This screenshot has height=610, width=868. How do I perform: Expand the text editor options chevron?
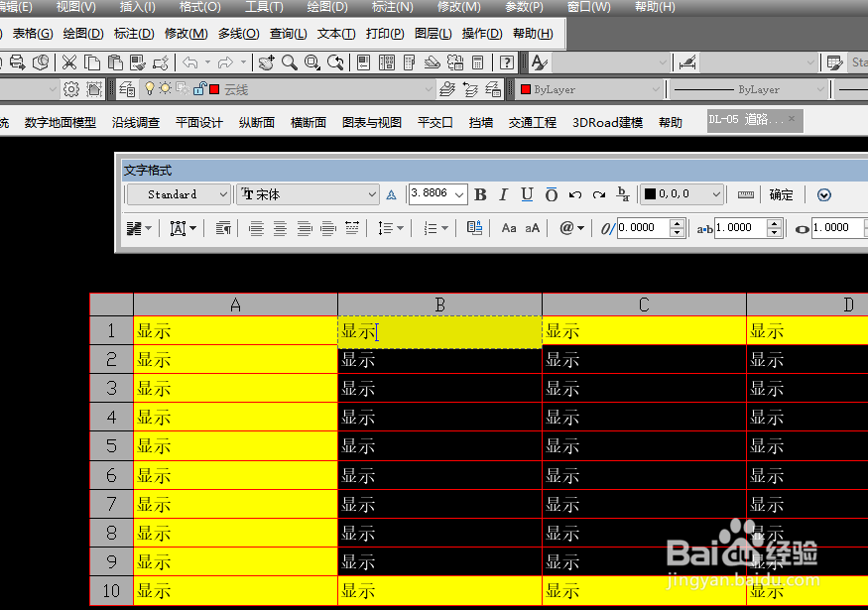point(823,194)
